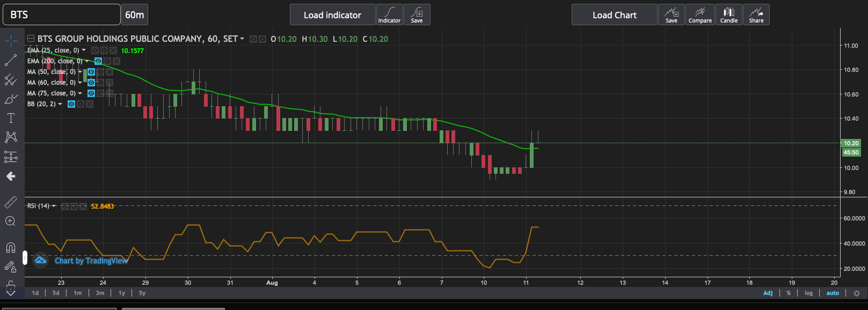Image resolution: width=868 pixels, height=310 pixels.
Task: Toggle percent scale mode
Action: pyautogui.click(x=789, y=293)
